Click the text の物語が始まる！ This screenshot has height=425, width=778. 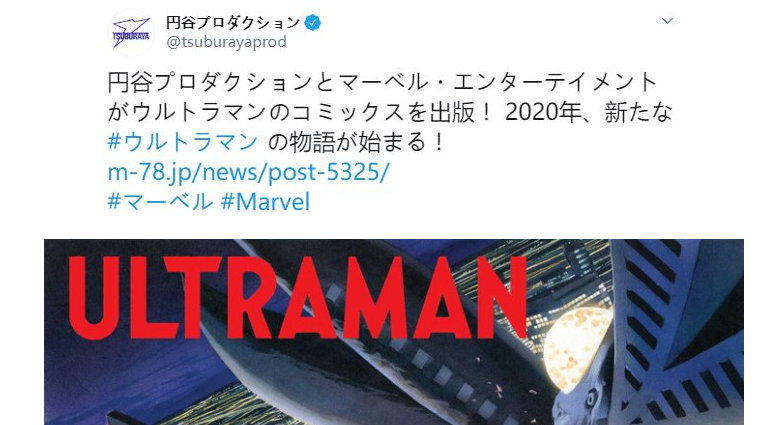click(356, 142)
